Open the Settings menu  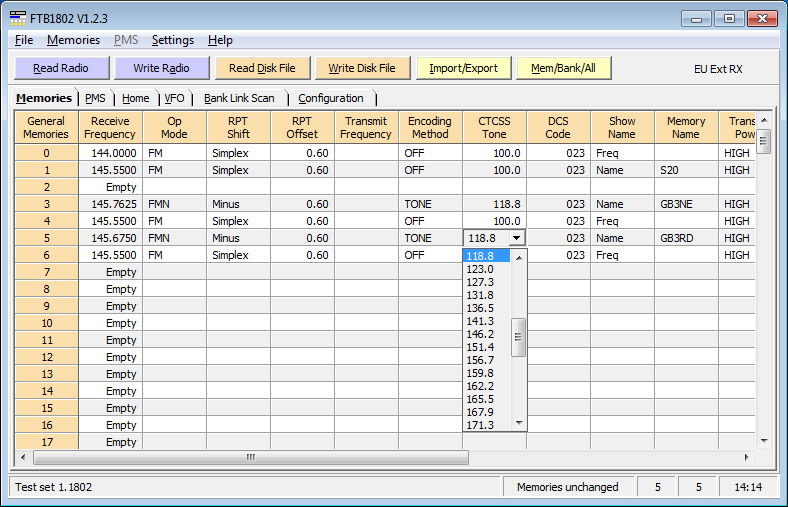tap(172, 40)
